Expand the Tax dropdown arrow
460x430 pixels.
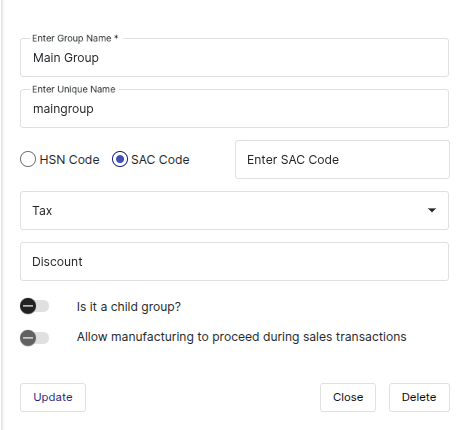click(432, 210)
